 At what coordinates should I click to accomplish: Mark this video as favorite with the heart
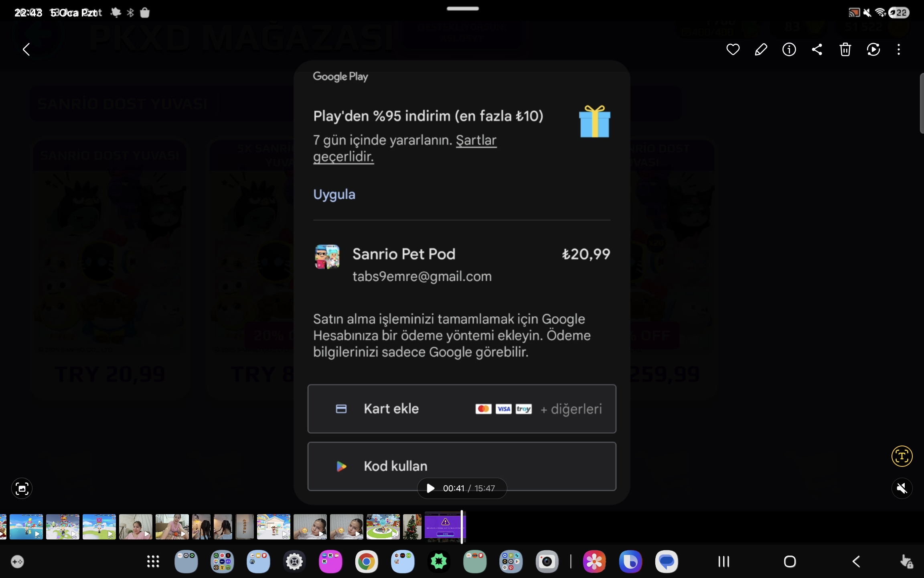[x=733, y=50]
